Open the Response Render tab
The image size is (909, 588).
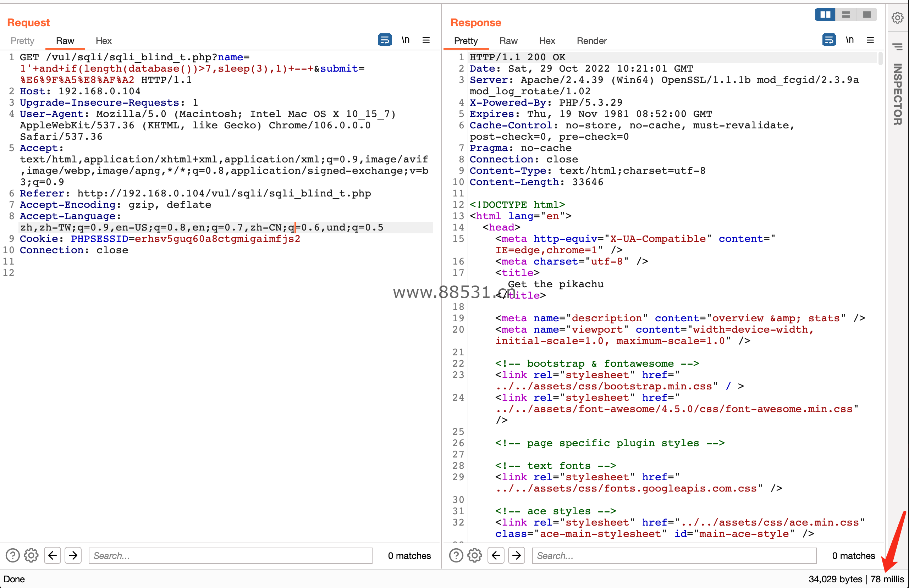tap(591, 41)
